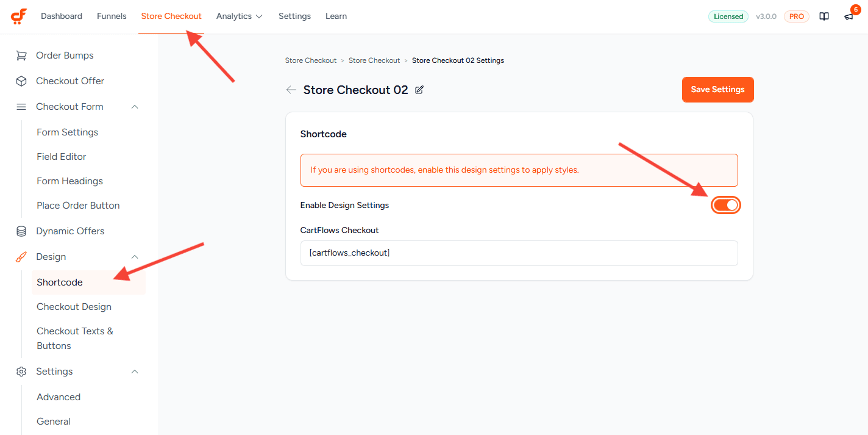
Task: Click the second Store Checkout breadcrumb link
Action: [x=374, y=60]
